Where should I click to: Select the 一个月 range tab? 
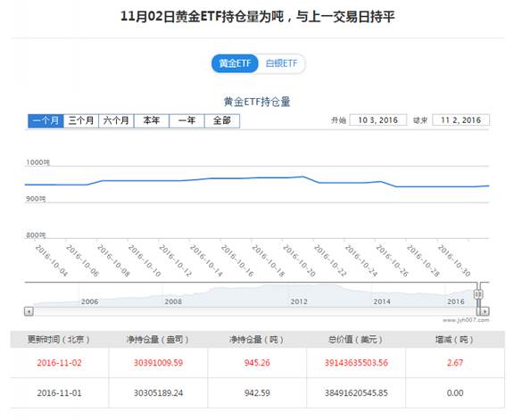coord(46,121)
